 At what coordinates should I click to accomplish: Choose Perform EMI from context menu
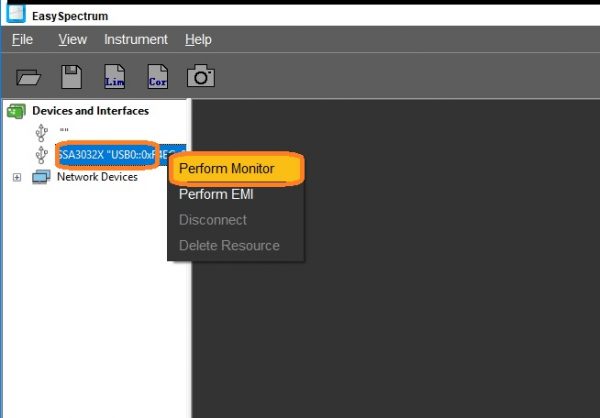[216, 194]
